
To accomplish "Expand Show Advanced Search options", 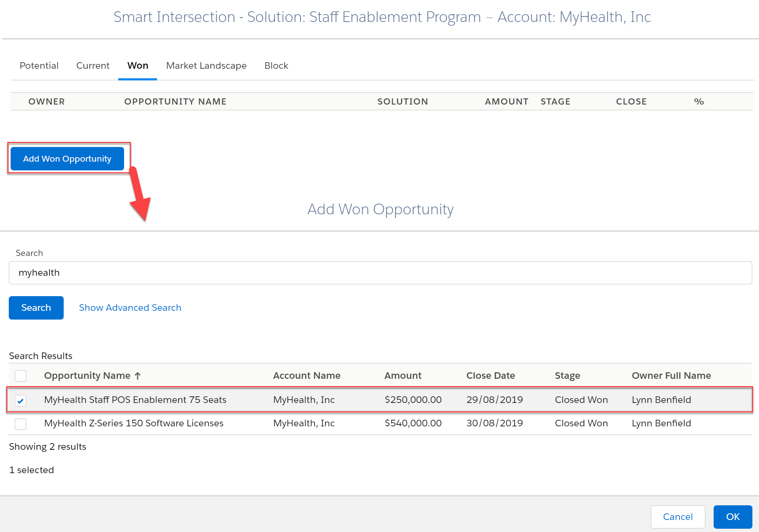I will pyautogui.click(x=130, y=307).
